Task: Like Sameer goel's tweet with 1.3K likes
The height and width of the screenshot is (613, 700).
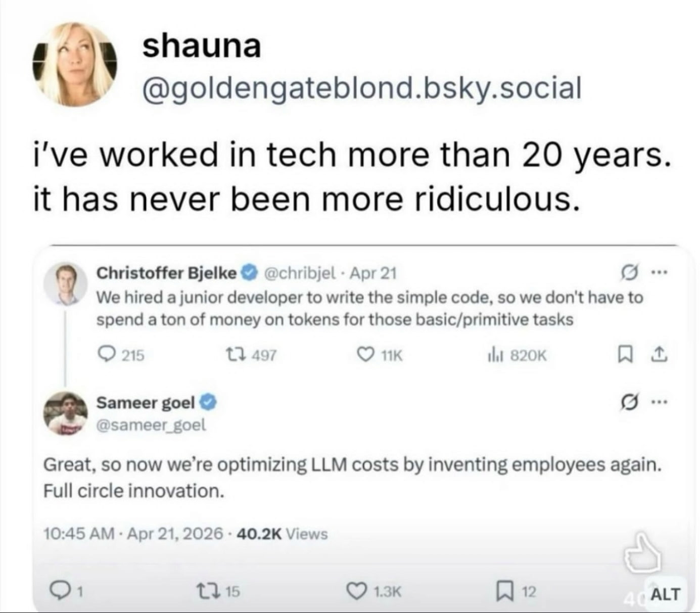Action: (x=356, y=591)
